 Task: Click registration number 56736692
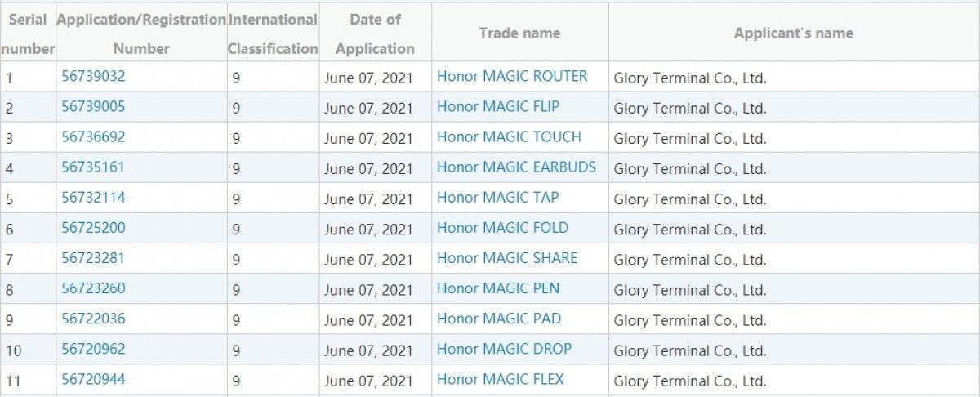tap(93, 136)
